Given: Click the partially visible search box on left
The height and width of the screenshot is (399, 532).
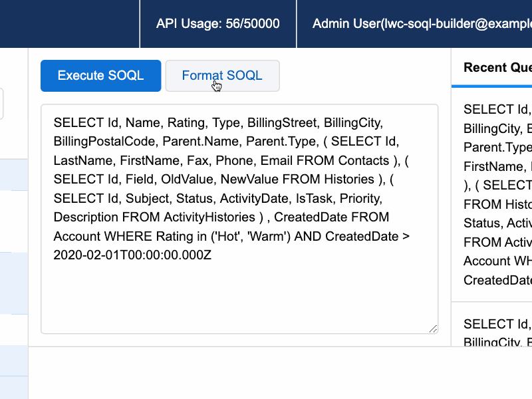Looking at the screenshot, I should point(3,103).
